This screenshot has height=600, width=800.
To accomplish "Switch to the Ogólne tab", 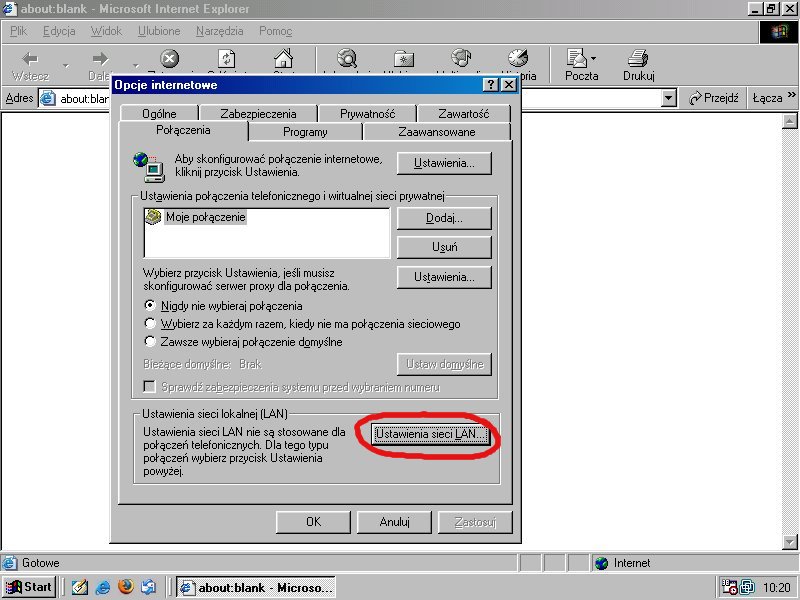I will tap(160, 113).
